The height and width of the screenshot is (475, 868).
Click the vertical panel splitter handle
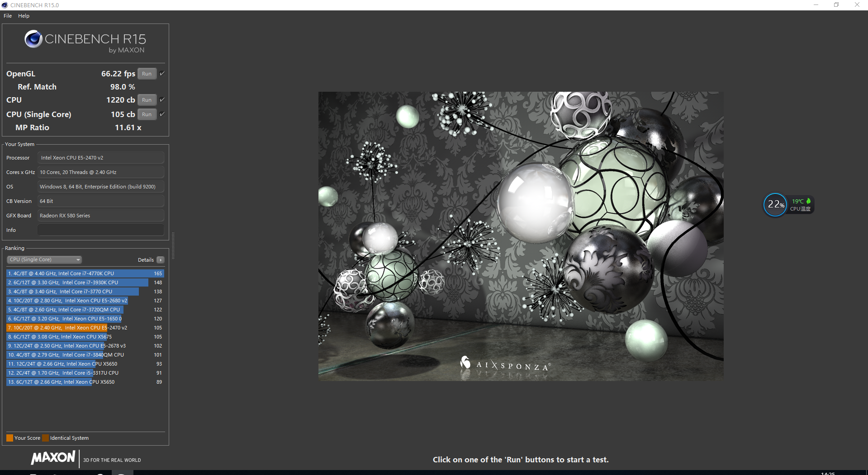173,246
